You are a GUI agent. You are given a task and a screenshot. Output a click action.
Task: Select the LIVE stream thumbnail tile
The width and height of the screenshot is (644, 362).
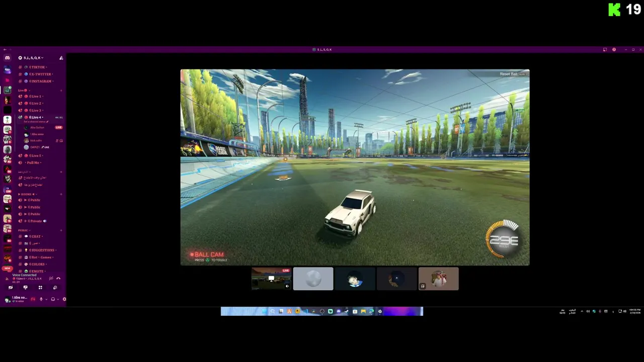point(271,279)
